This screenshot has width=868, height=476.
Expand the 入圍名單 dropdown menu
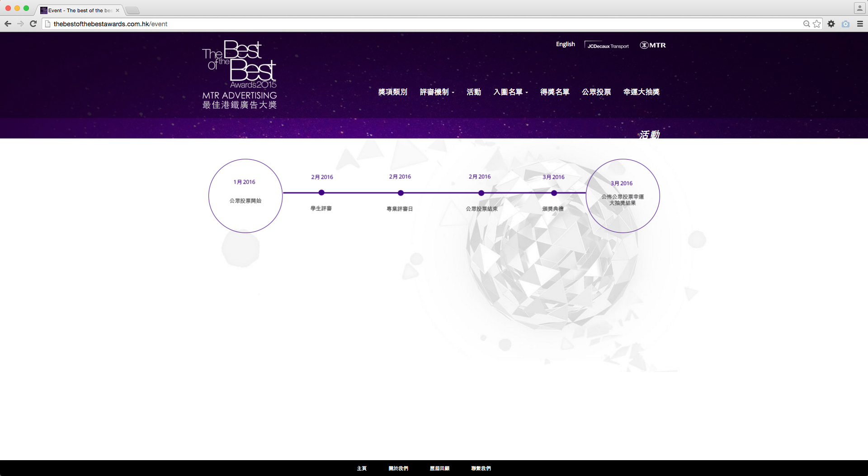(510, 92)
